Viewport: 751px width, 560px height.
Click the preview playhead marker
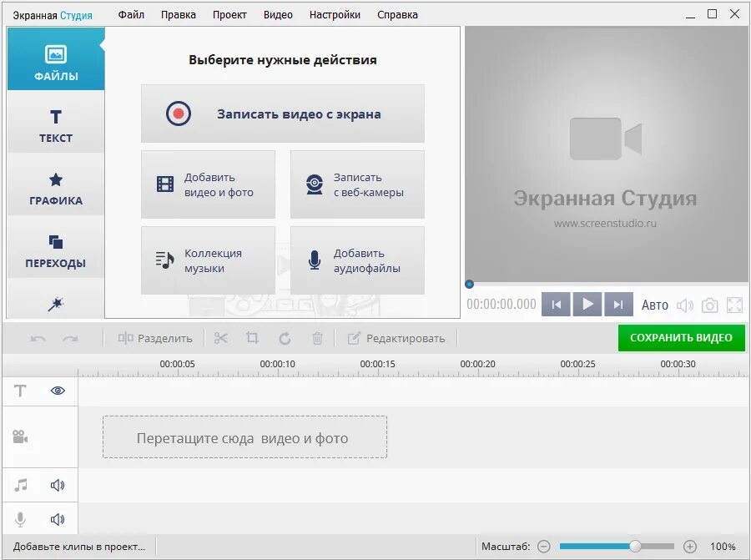[x=469, y=284]
